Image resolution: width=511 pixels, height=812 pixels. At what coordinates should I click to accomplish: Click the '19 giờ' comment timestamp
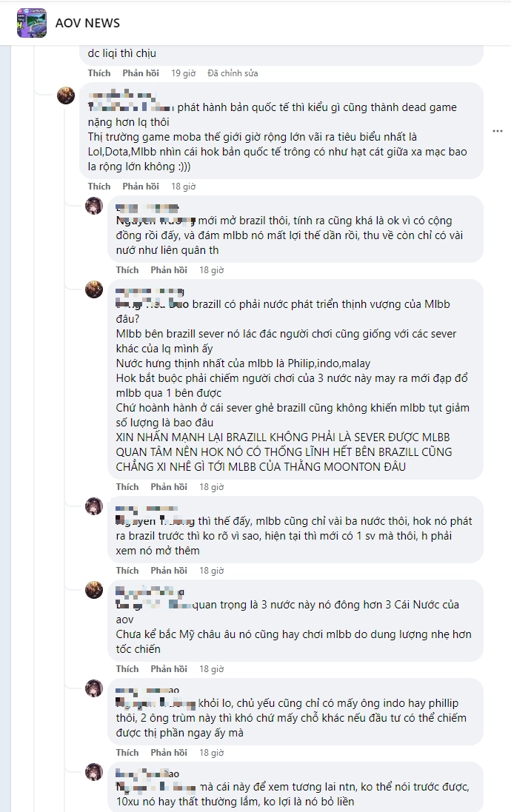coord(183,73)
